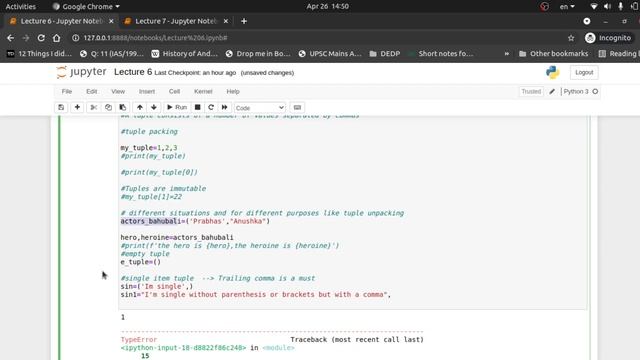
Task: Open 'UPSC Mains A...' bookmark
Action: (330, 53)
